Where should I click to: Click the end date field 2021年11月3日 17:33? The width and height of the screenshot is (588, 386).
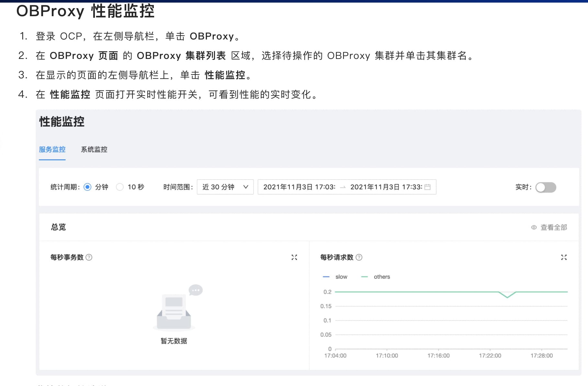pyautogui.click(x=386, y=187)
